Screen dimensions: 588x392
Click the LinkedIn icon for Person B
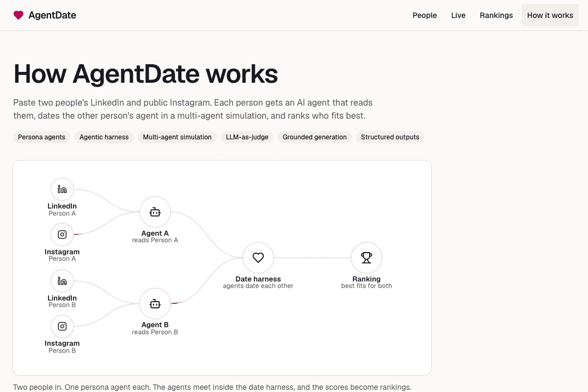pyautogui.click(x=62, y=281)
